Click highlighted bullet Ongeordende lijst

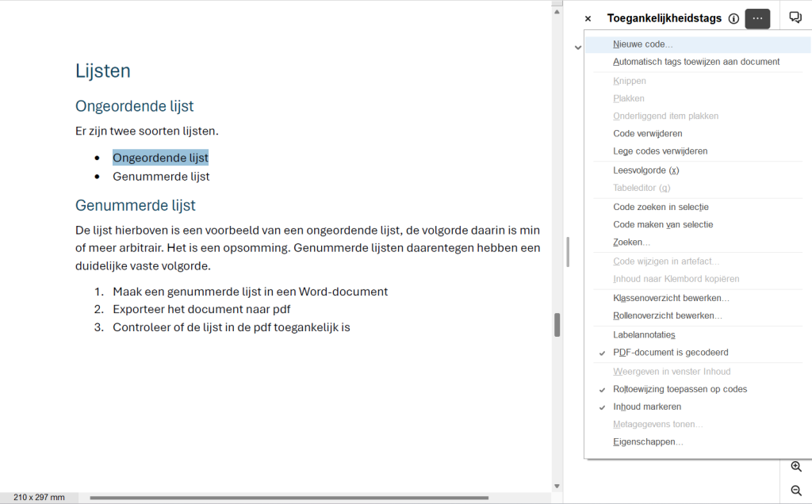[160, 158]
